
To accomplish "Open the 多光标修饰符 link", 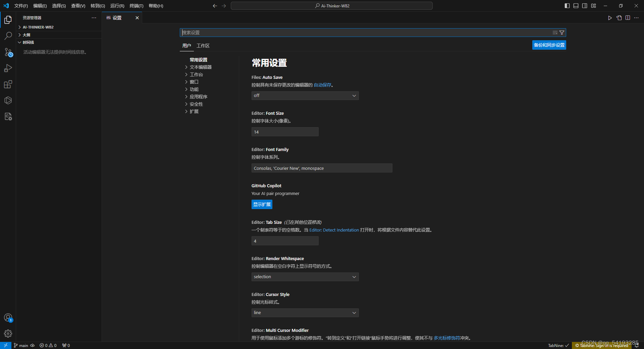I will [447, 338].
